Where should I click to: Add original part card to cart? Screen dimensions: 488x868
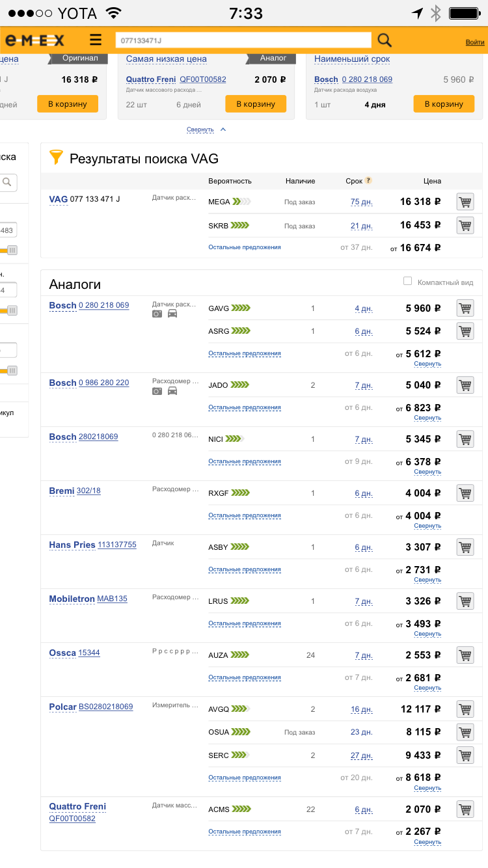click(68, 104)
